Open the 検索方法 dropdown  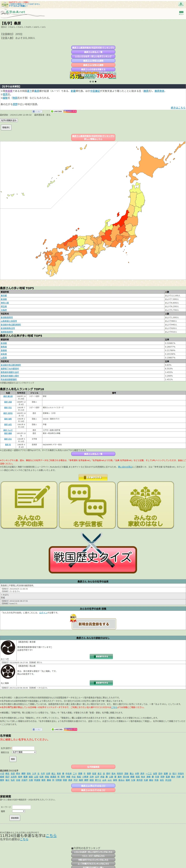[x=24, y=752]
